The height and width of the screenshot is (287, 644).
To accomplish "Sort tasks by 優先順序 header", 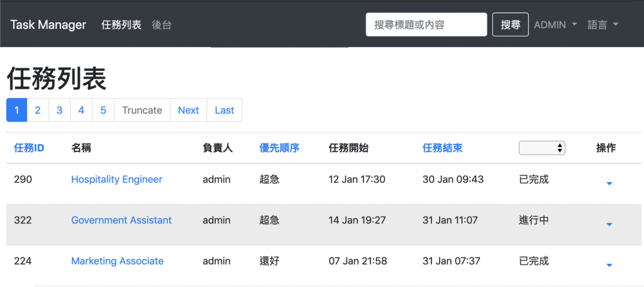I will point(279,148).
